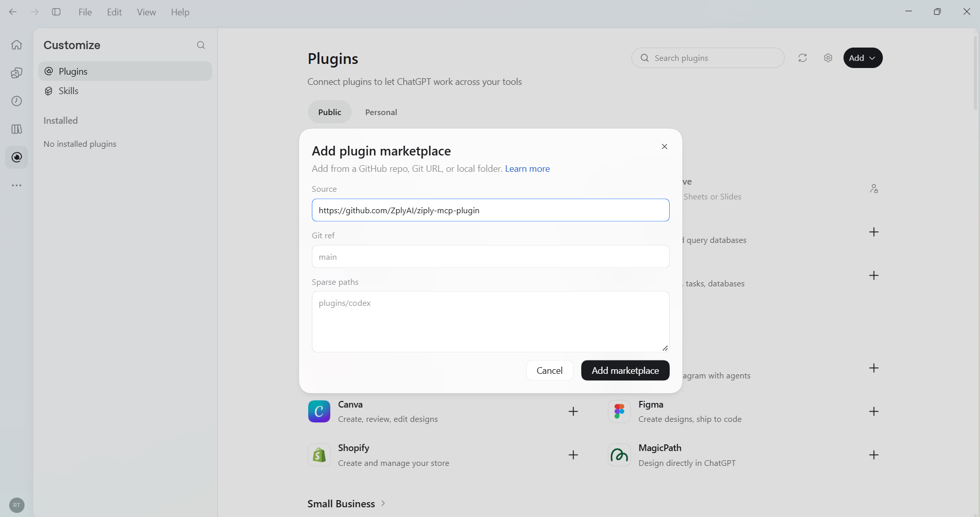
Task: Open the View menu
Action: click(146, 12)
